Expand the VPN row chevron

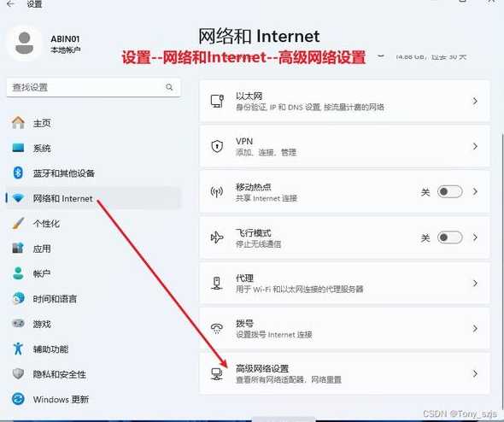tap(475, 146)
